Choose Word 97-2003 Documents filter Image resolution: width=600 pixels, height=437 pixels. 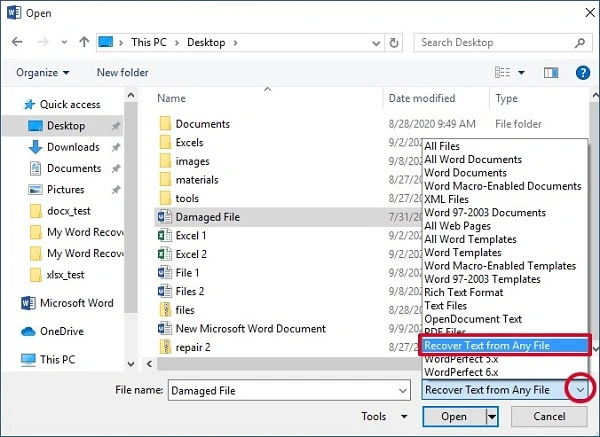485,212
